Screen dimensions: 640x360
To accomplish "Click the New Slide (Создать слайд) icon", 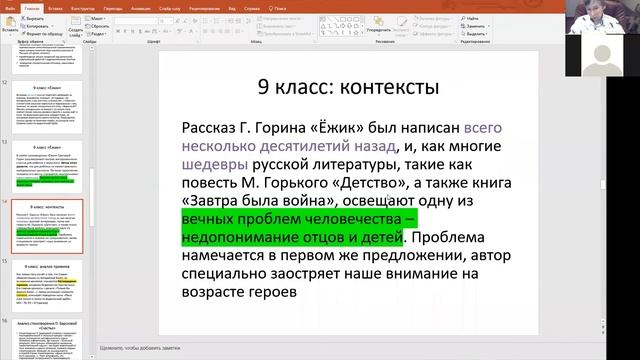I will (x=76, y=21).
